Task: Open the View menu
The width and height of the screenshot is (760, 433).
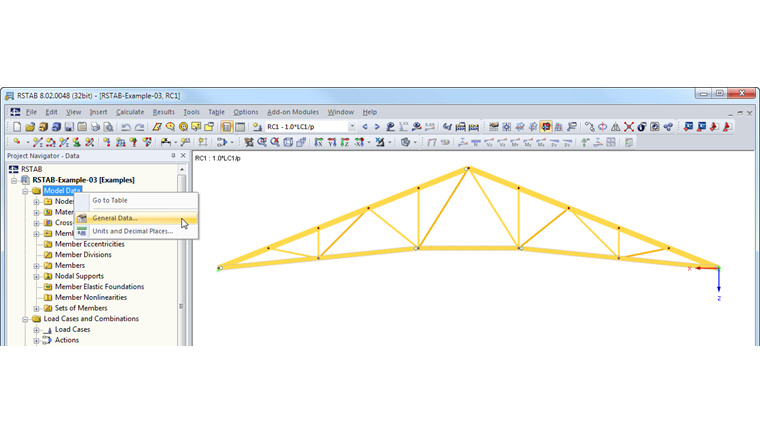Action: (74, 112)
